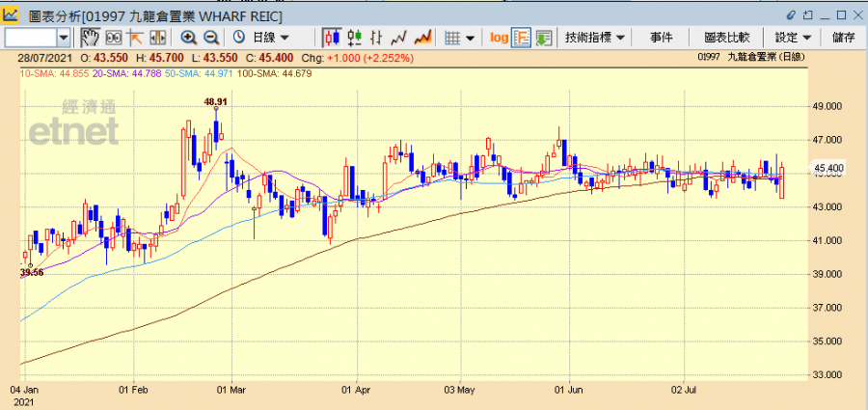The image size is (868, 410).
Task: Zoom out of the chart
Action: click(210, 37)
